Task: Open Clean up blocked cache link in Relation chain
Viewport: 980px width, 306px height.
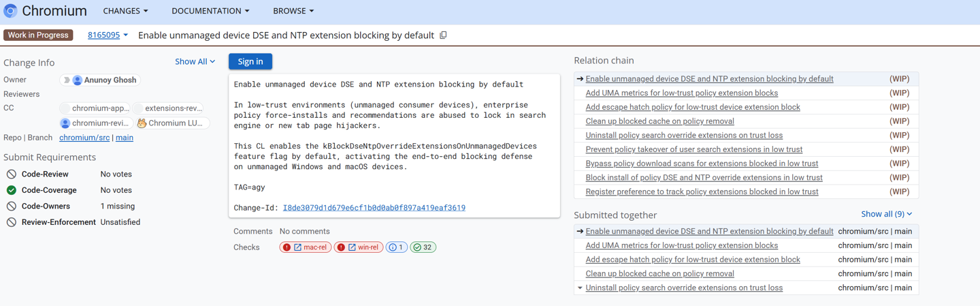Action: pos(659,121)
